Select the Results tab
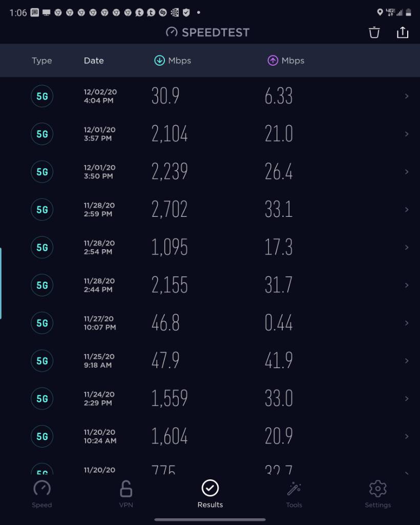The width and height of the screenshot is (420, 525). point(210,494)
